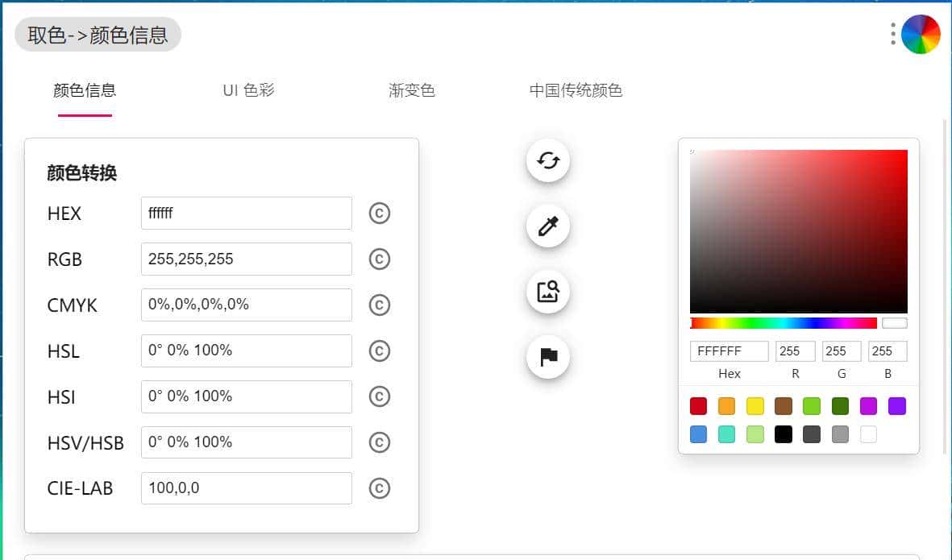Copy the HSL value with its copy icon
This screenshot has height=560, width=952.
tap(379, 351)
